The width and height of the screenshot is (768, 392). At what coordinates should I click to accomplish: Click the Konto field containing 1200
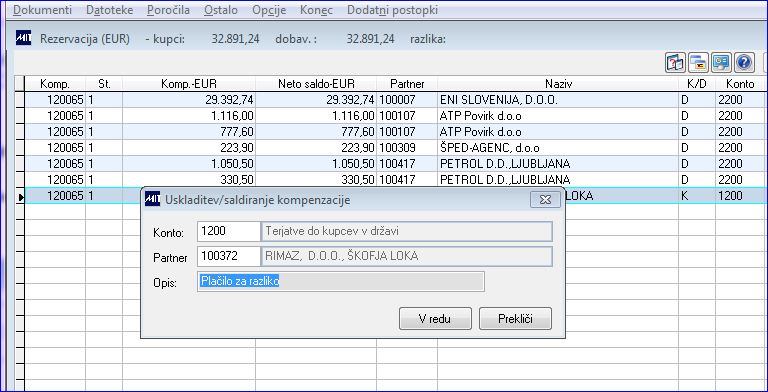point(229,231)
